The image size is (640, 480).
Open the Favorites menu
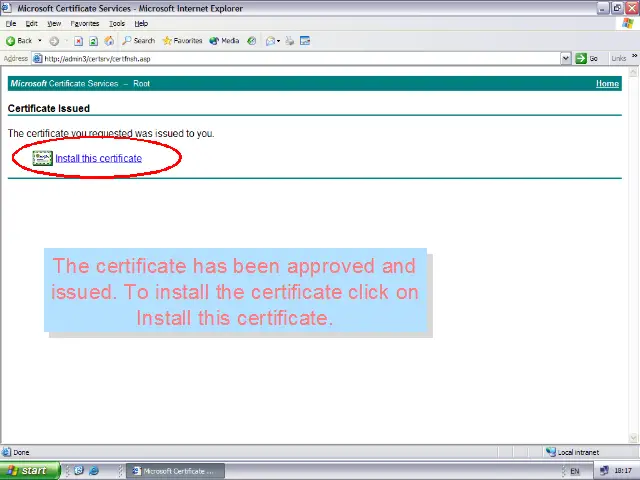pyautogui.click(x=85, y=24)
